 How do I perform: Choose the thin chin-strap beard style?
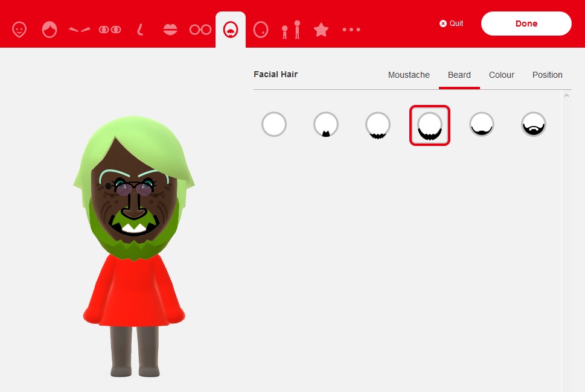pyautogui.click(x=482, y=124)
